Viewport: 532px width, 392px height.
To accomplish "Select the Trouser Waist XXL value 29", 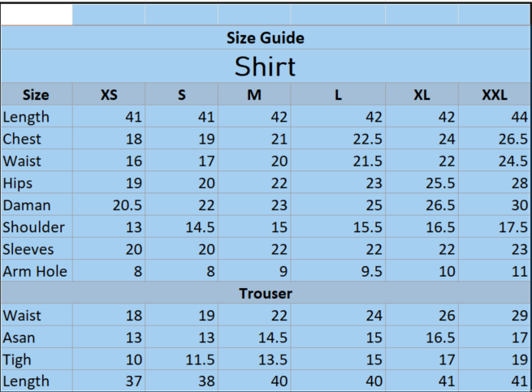I will (x=519, y=315).
